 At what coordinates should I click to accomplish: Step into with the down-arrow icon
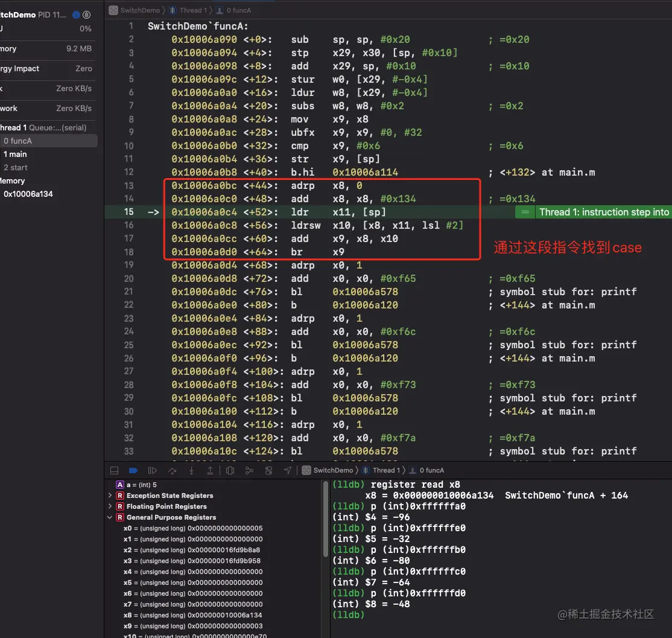(191, 470)
